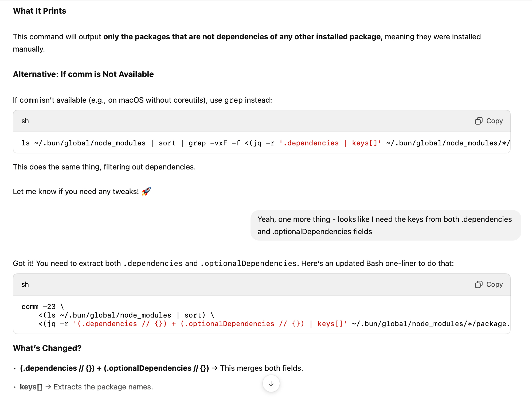Click the "Copy" label above the comm command
The height and width of the screenshot is (402, 532).
tap(494, 285)
